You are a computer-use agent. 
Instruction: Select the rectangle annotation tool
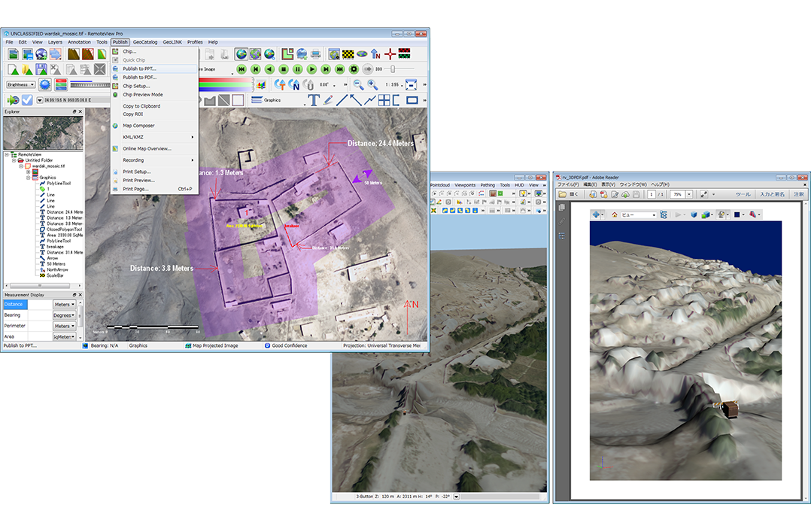[412, 100]
